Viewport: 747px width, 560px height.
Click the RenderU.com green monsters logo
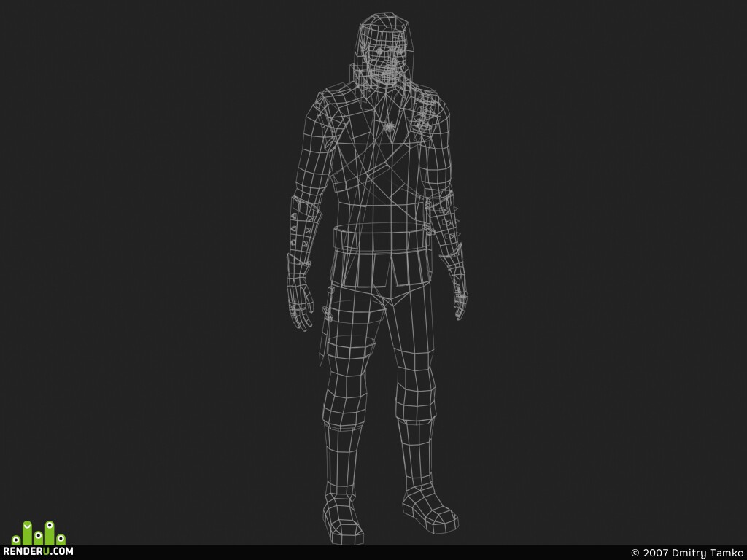pos(38,533)
